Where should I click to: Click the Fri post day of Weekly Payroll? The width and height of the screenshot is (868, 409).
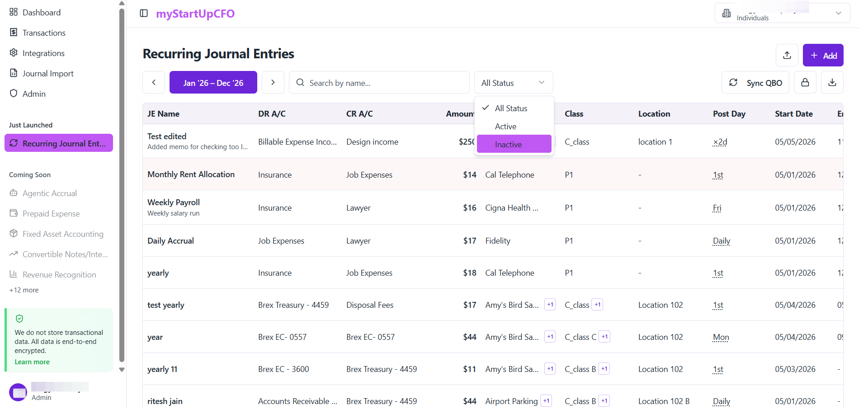(x=717, y=208)
